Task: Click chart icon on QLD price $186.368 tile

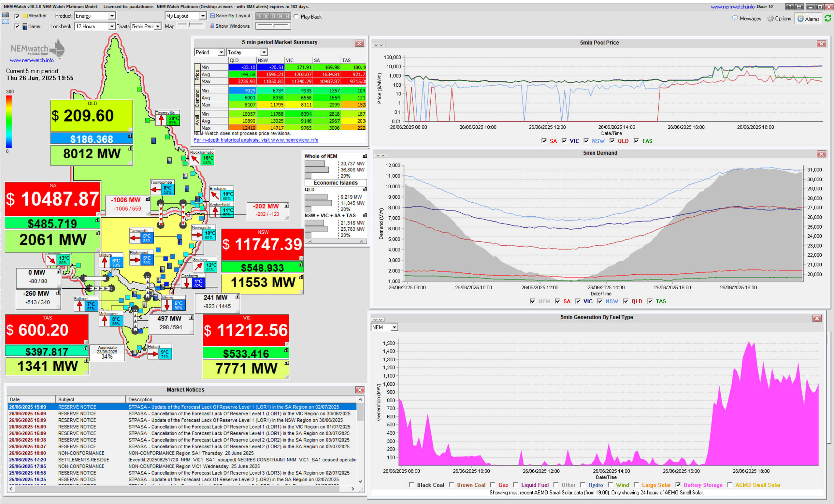Action: pos(130,136)
